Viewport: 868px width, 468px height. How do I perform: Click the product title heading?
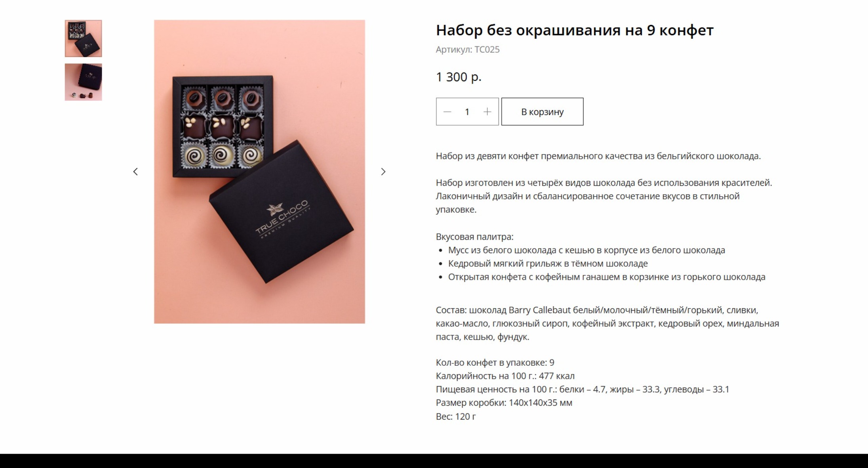575,30
